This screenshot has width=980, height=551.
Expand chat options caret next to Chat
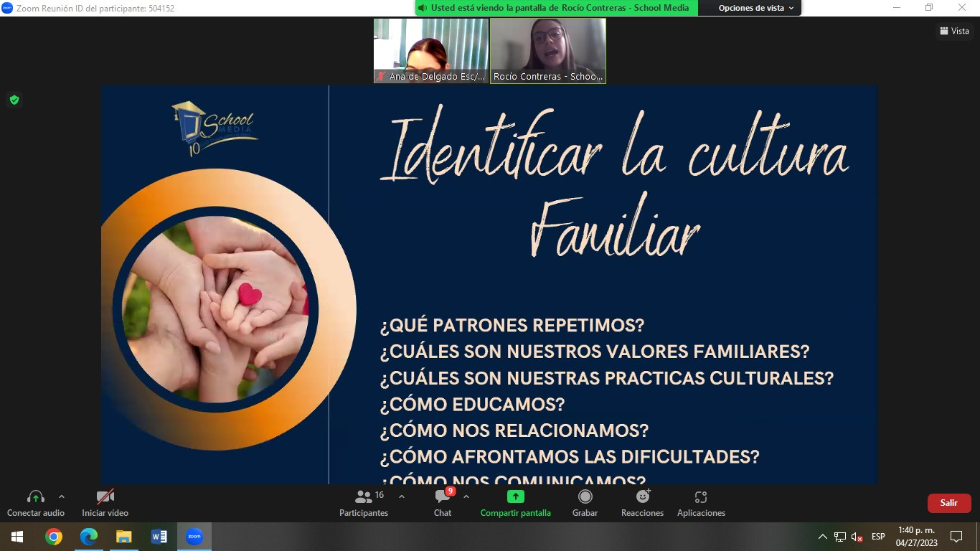[x=466, y=496]
